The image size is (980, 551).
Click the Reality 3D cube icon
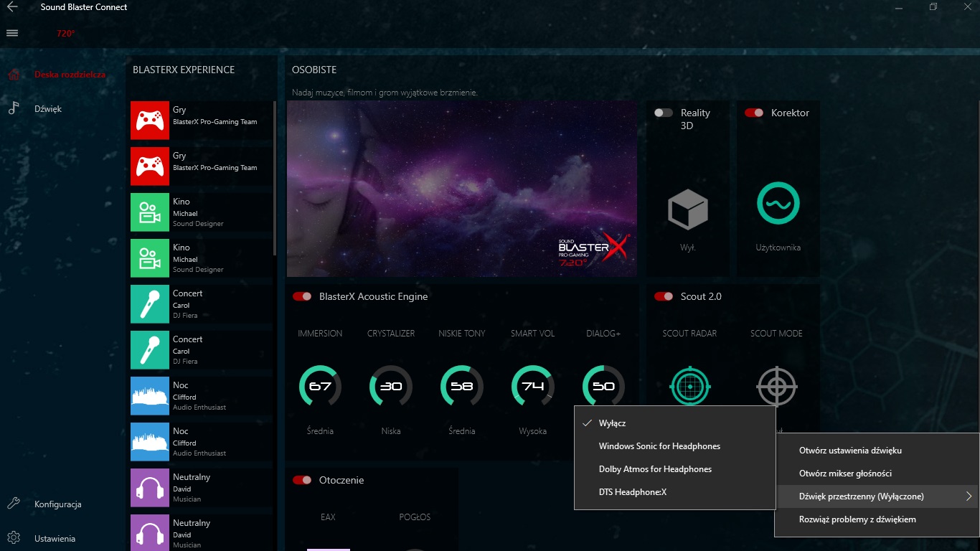click(688, 209)
